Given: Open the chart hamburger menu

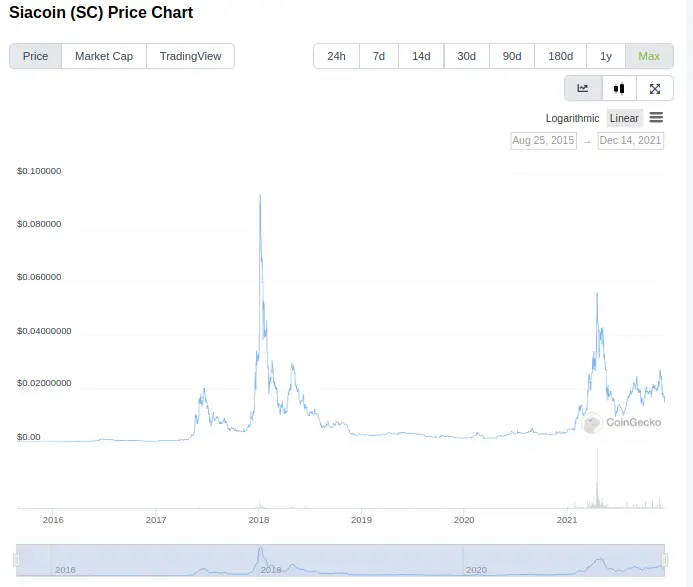Looking at the screenshot, I should click(x=656, y=118).
